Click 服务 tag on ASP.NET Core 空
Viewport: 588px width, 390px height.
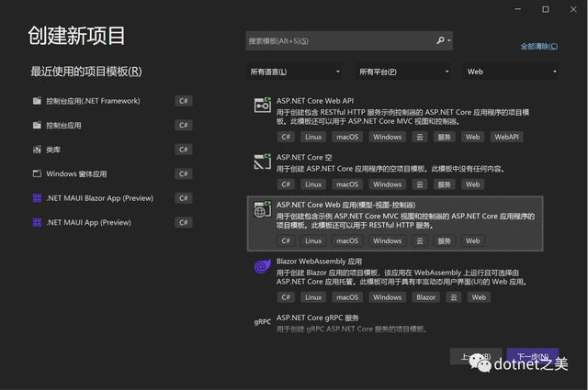(444, 184)
